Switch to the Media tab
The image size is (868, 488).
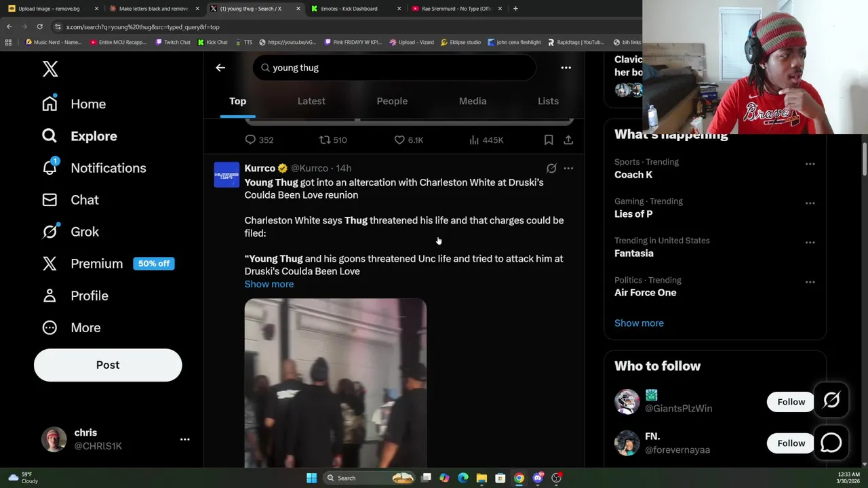473,101
